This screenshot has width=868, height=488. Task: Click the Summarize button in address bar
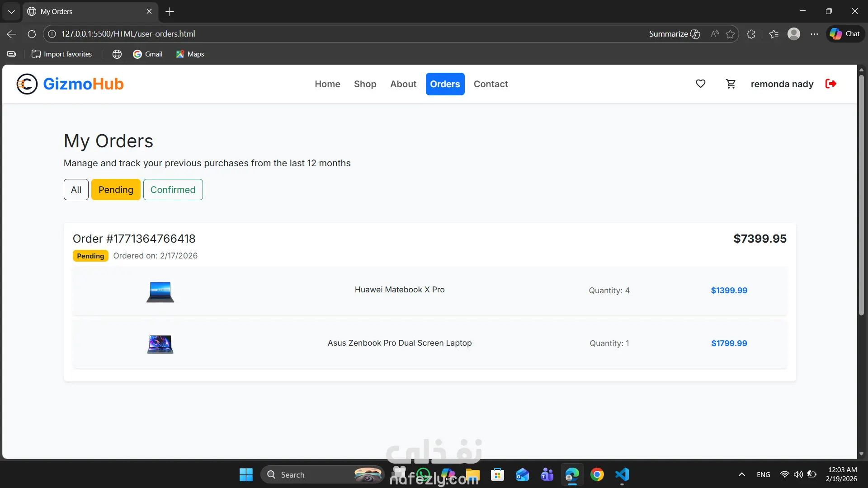point(674,34)
